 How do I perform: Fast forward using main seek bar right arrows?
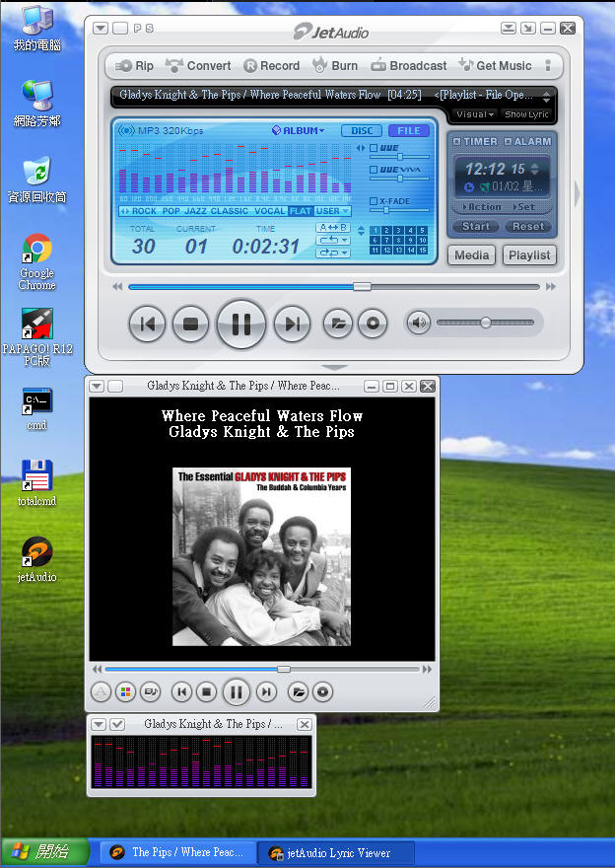click(550, 287)
